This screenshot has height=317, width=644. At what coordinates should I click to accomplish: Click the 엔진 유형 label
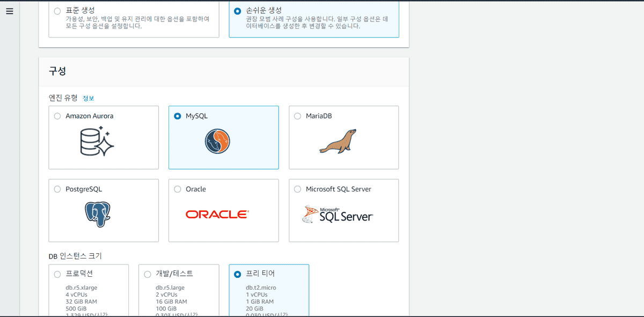tap(63, 98)
